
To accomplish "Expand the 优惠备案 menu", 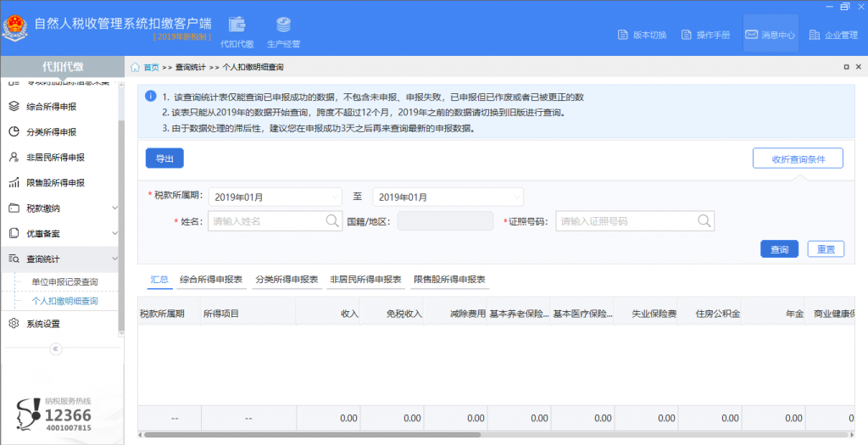I will pos(59,234).
